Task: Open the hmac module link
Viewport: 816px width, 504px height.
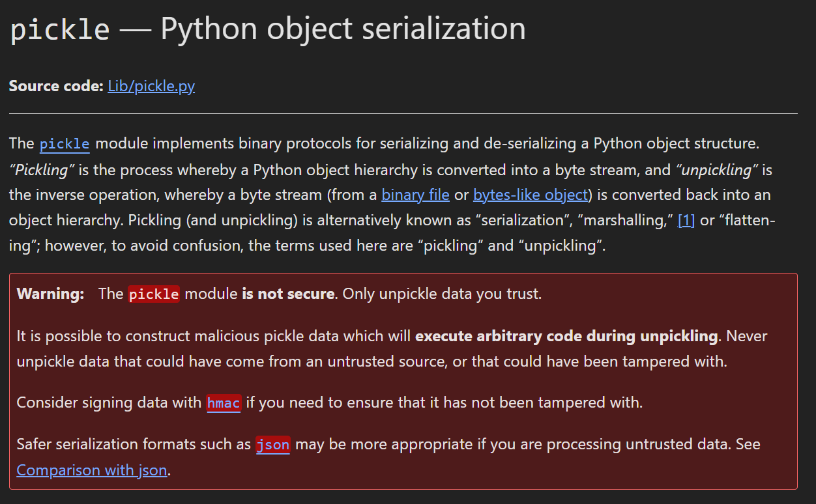Action: click(224, 403)
